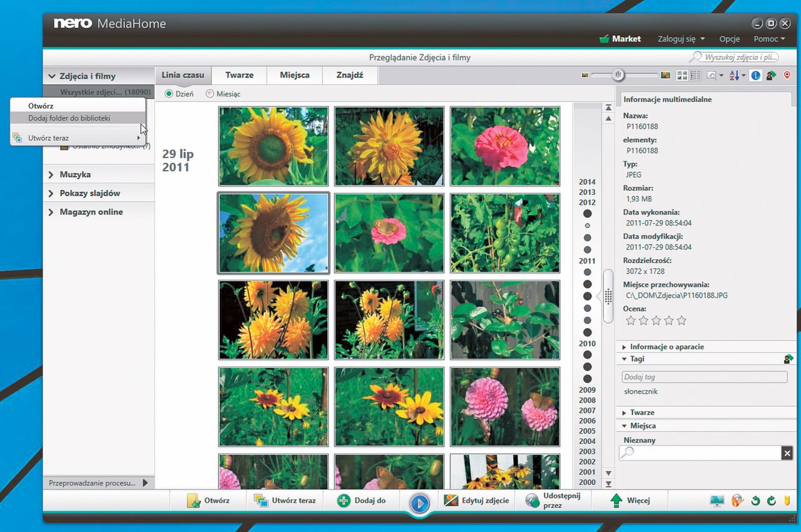Expand the Przeprowadzanie procesu arrow
The image size is (801, 532).
(145, 483)
